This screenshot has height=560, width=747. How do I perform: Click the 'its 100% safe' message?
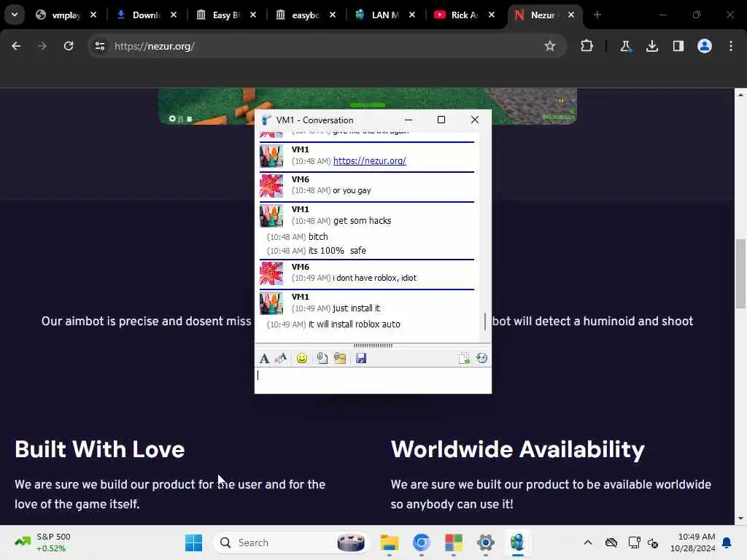point(337,251)
